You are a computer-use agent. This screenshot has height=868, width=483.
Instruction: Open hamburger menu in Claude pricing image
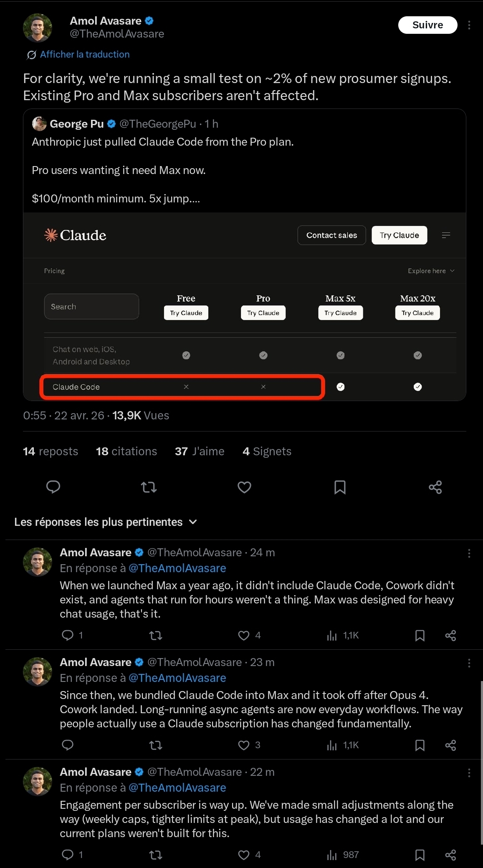[446, 235]
